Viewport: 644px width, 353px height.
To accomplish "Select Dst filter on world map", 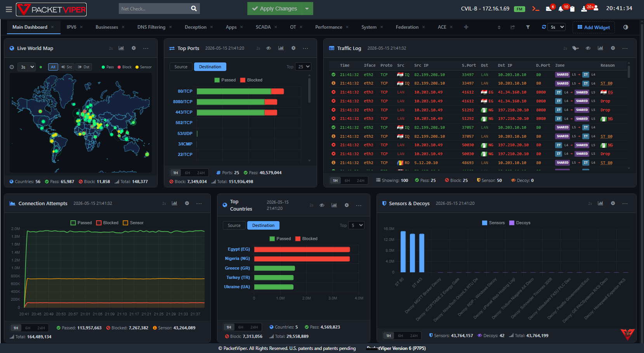I will click(83, 67).
